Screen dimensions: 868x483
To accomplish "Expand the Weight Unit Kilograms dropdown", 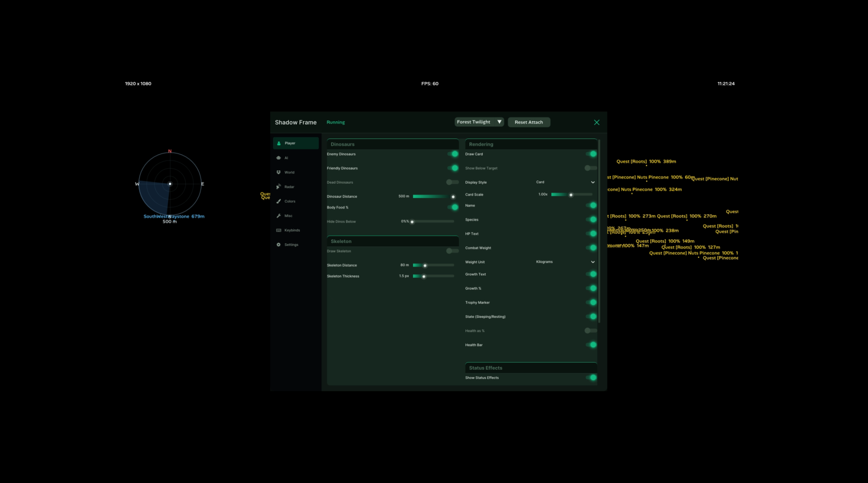I will tap(565, 262).
